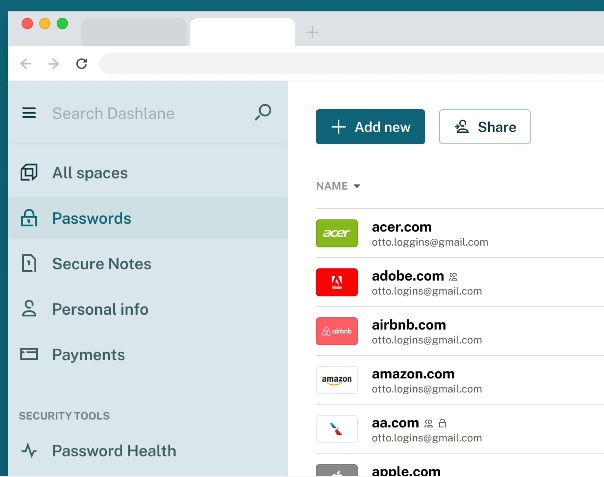Click the browser forward arrow
604x477 pixels.
(54, 64)
